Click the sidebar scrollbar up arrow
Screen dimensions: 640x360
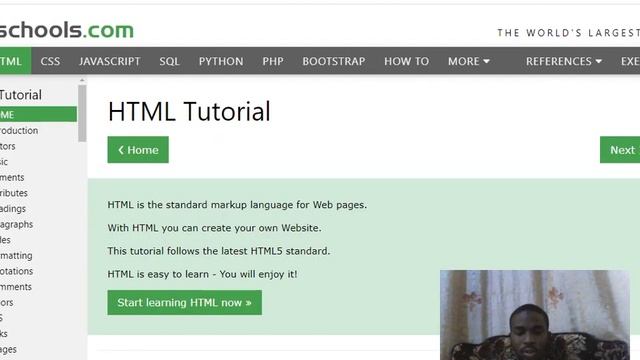pos(82,80)
